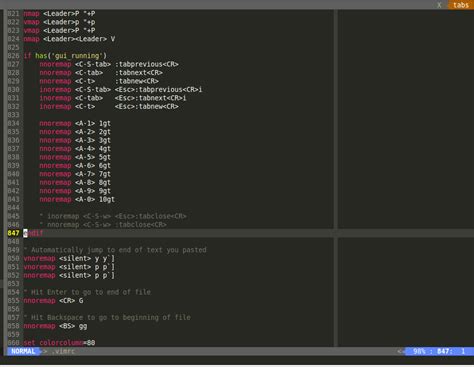Image resolution: width=474 pixels, height=367 pixels.
Task: Click inoremap <C-S-tab> <Esc>:tabprevious line
Action: (x=121, y=90)
